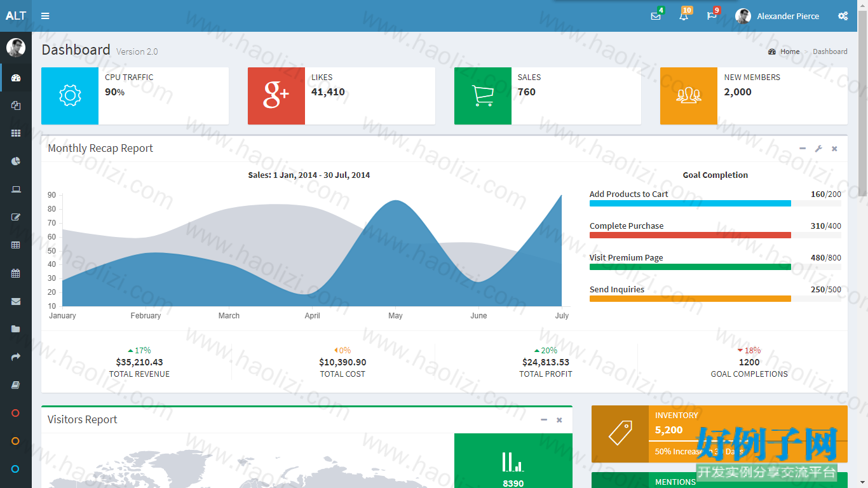
Task: Open the wrench menu of Monthly Recap Report
Action: 818,149
